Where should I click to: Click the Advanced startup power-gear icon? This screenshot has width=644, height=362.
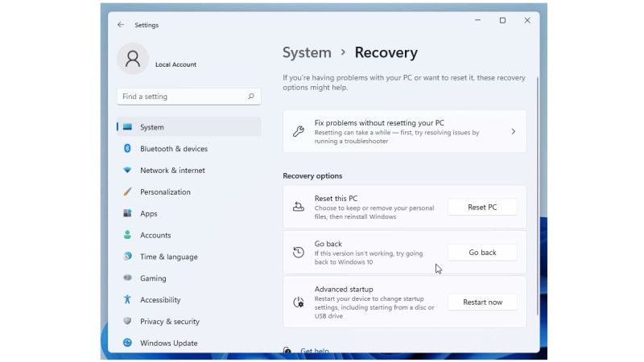(299, 302)
